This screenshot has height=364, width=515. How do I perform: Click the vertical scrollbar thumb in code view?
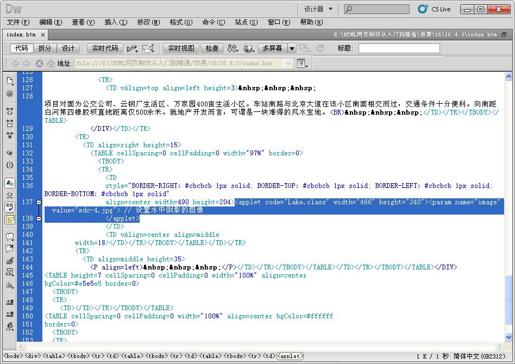[x=509, y=300]
